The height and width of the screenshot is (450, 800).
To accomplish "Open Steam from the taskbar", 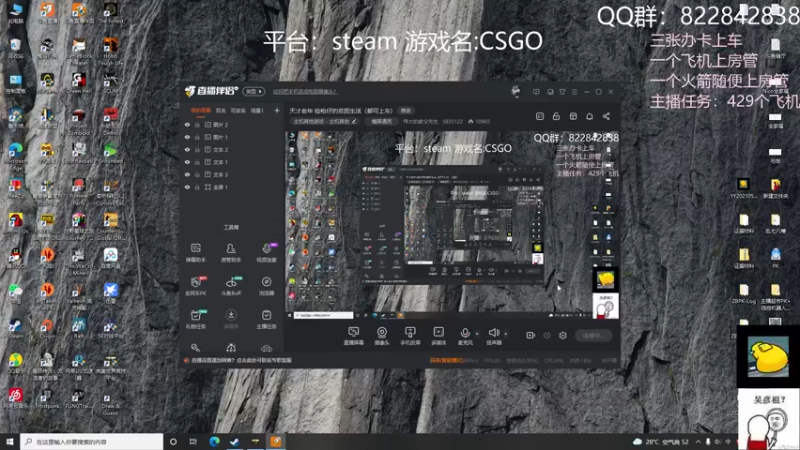I will coord(234,441).
